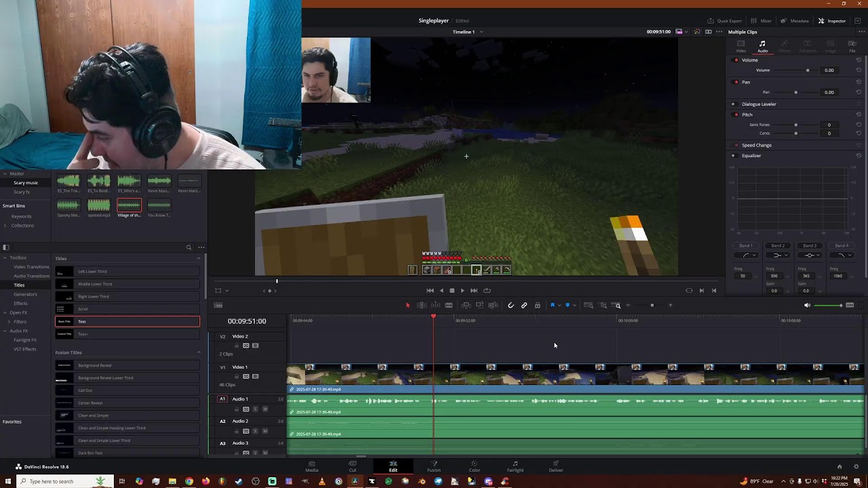Reset the Pitch section
Image resolution: width=868 pixels, height=488 pixels.
pos(859,115)
